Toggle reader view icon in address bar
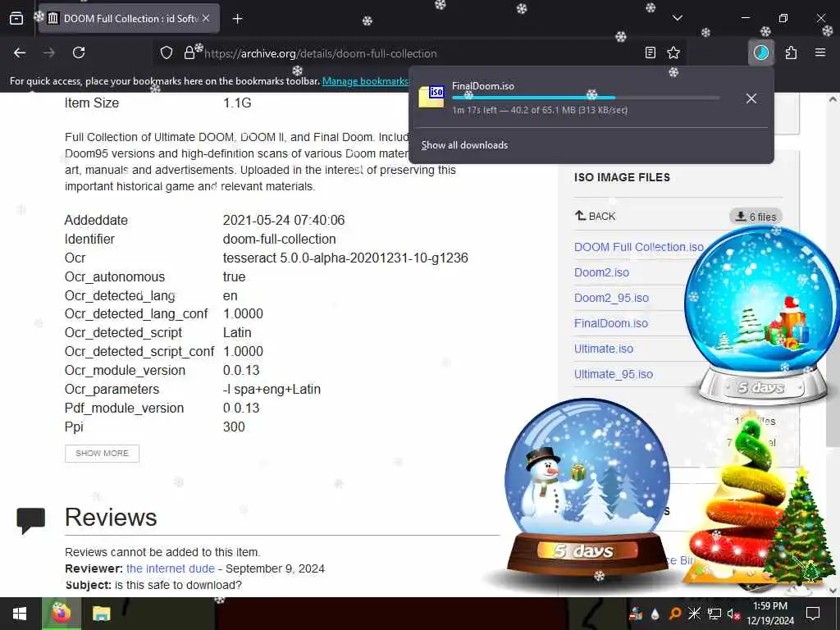The width and height of the screenshot is (840, 630). (650, 52)
